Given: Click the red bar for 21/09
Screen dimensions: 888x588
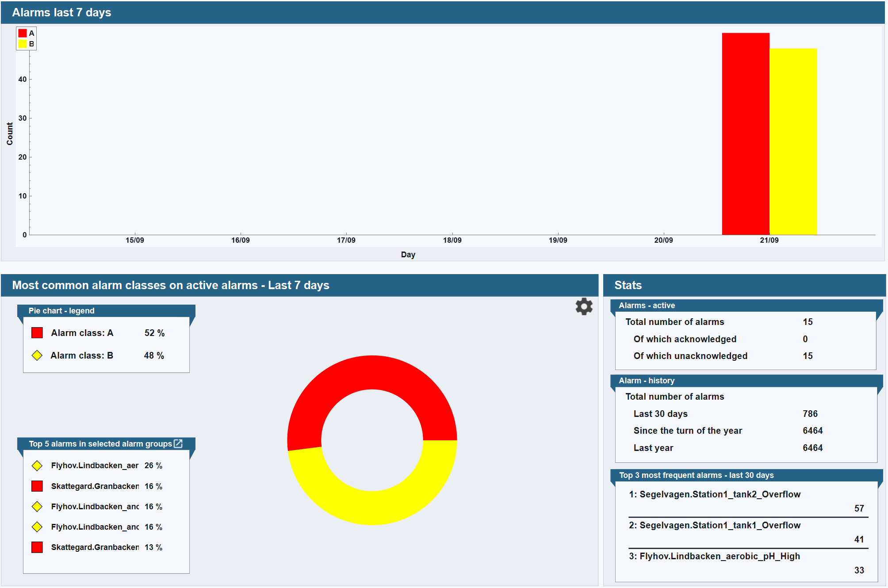Looking at the screenshot, I should [746, 134].
